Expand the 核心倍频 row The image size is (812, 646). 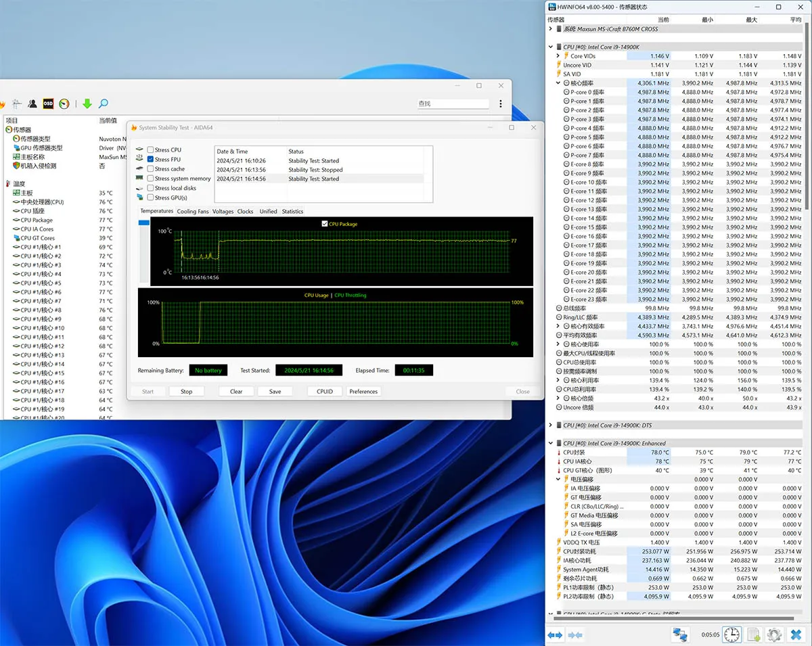558,398
